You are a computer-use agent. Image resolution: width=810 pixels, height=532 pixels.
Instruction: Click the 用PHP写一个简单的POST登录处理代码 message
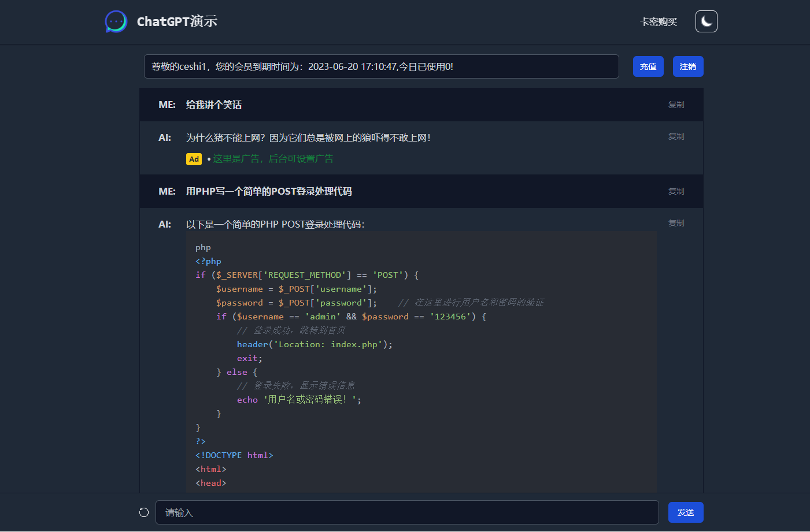pyautogui.click(x=268, y=191)
